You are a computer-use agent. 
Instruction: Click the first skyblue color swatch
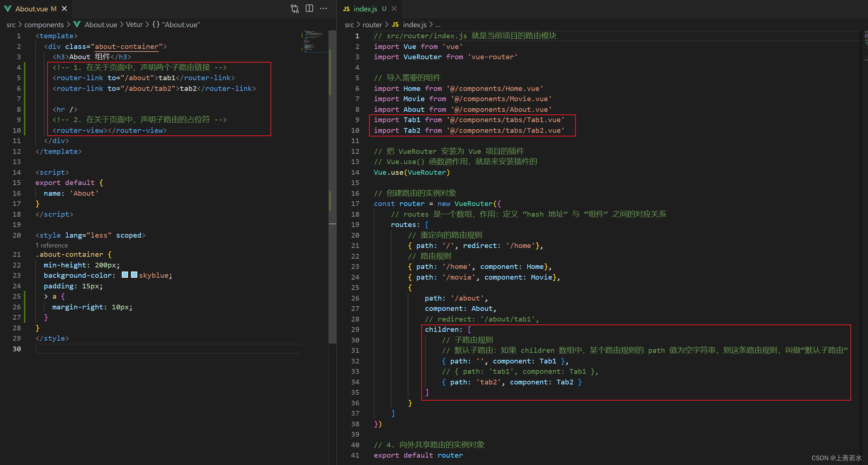(125, 275)
